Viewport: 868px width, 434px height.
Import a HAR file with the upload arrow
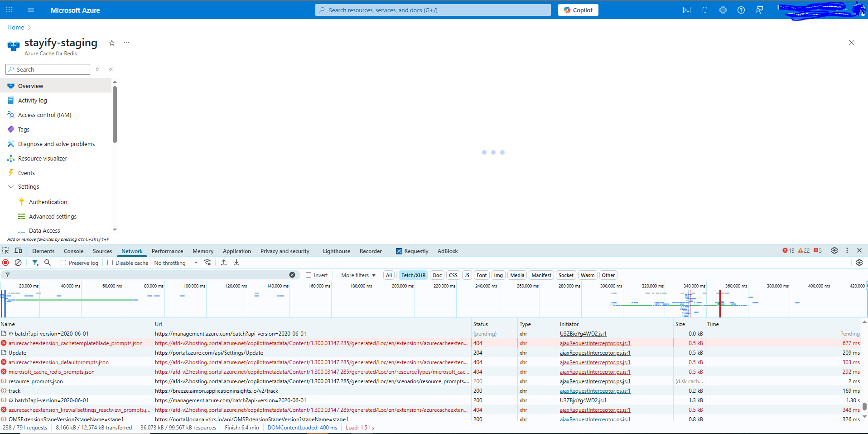224,263
